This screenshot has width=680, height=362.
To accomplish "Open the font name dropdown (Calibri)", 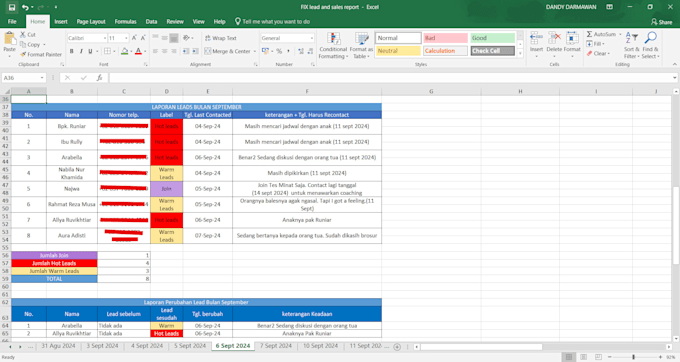I will click(x=105, y=38).
